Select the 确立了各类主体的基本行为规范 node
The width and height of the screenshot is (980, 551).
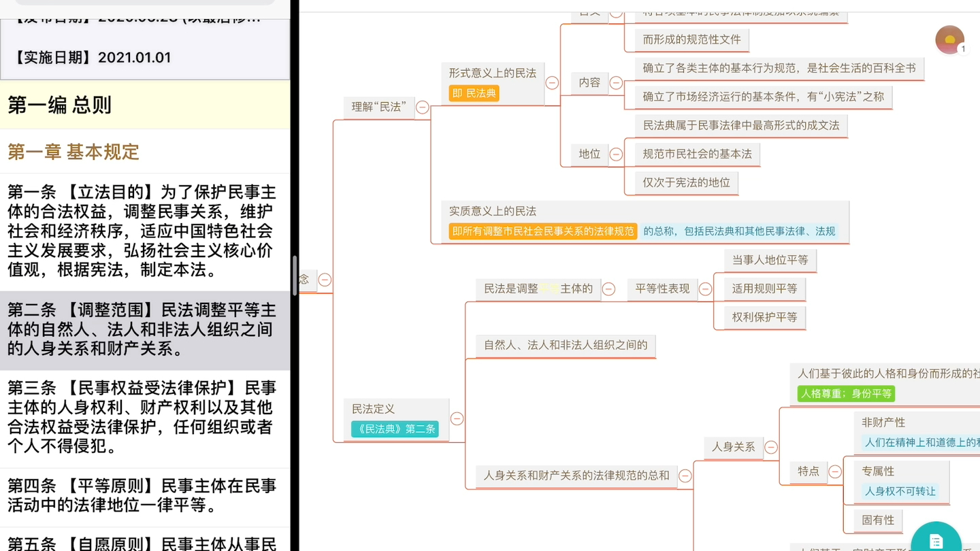click(779, 68)
